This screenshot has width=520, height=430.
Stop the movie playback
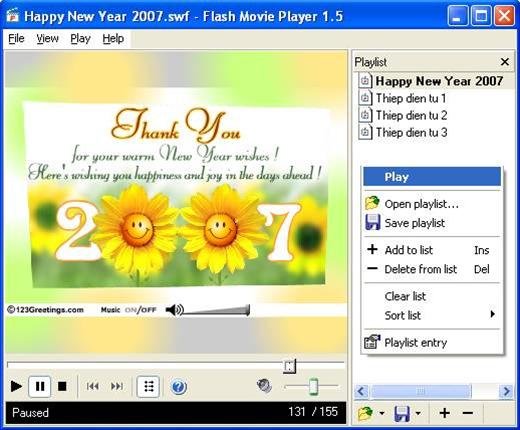62,387
